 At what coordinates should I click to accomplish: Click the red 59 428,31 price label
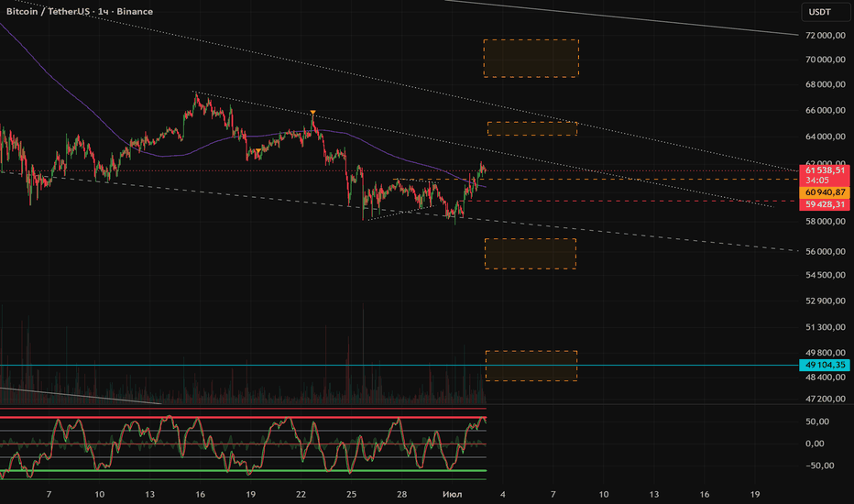824,204
